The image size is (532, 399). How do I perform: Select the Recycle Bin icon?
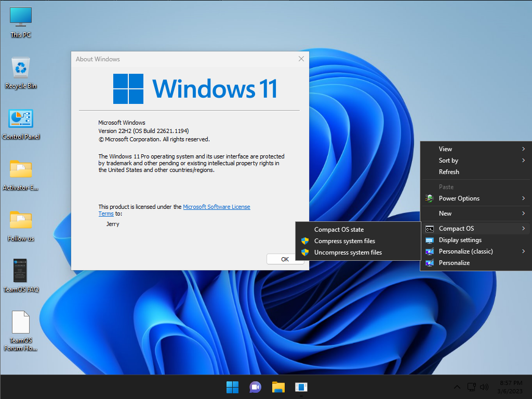click(x=21, y=73)
